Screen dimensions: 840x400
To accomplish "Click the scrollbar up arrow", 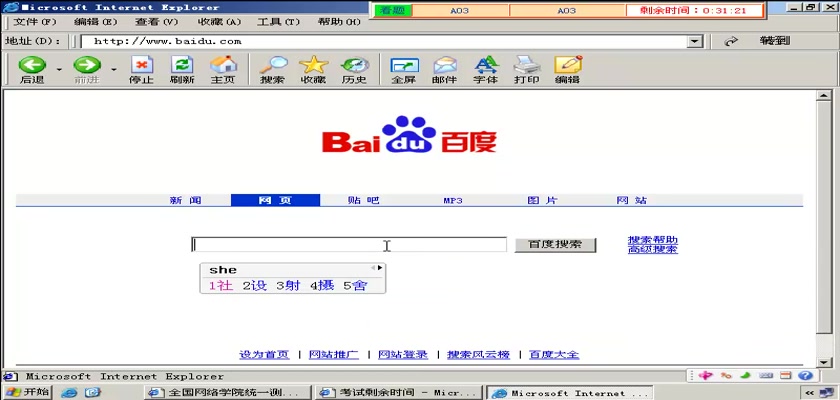I will (x=823, y=96).
